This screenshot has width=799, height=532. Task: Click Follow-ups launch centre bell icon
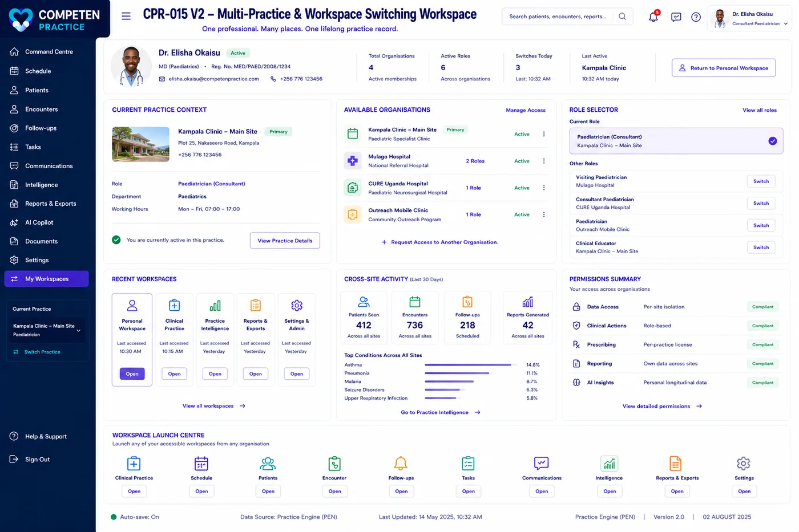point(401,463)
